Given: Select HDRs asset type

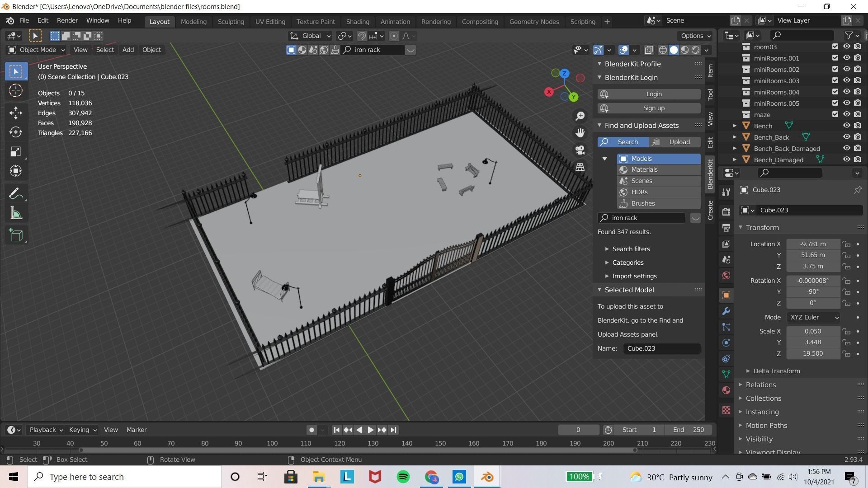Looking at the screenshot, I should pyautogui.click(x=659, y=192).
